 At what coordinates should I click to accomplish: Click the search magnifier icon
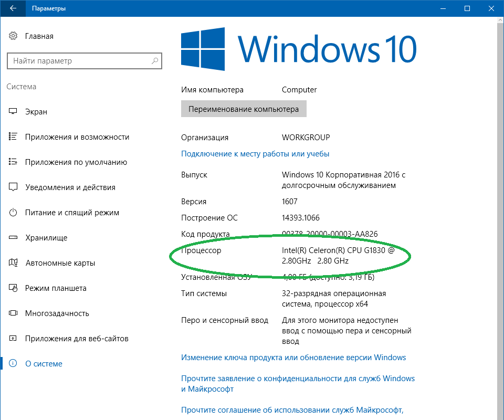pyautogui.click(x=155, y=61)
